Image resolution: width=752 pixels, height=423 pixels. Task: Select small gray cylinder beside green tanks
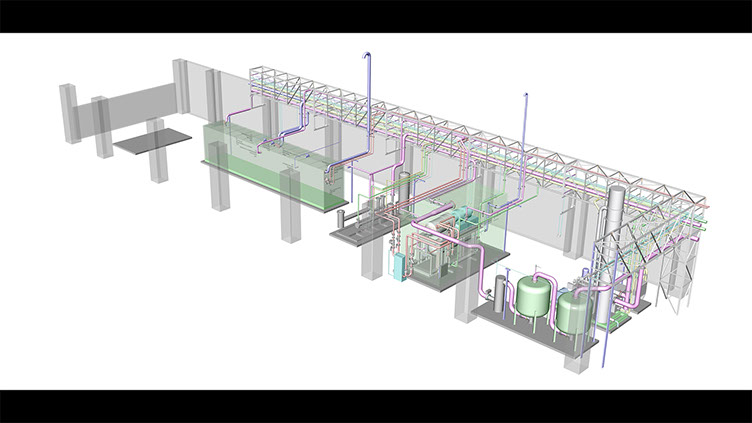click(x=499, y=295)
